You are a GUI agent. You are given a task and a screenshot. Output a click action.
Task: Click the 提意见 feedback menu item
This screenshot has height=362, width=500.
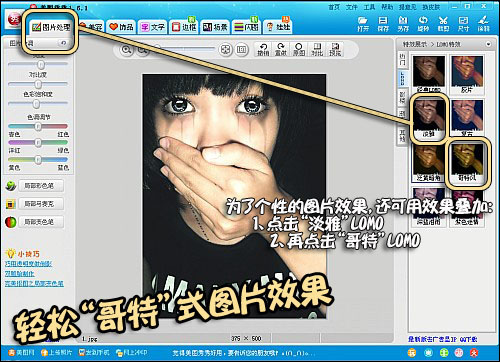coord(407,7)
